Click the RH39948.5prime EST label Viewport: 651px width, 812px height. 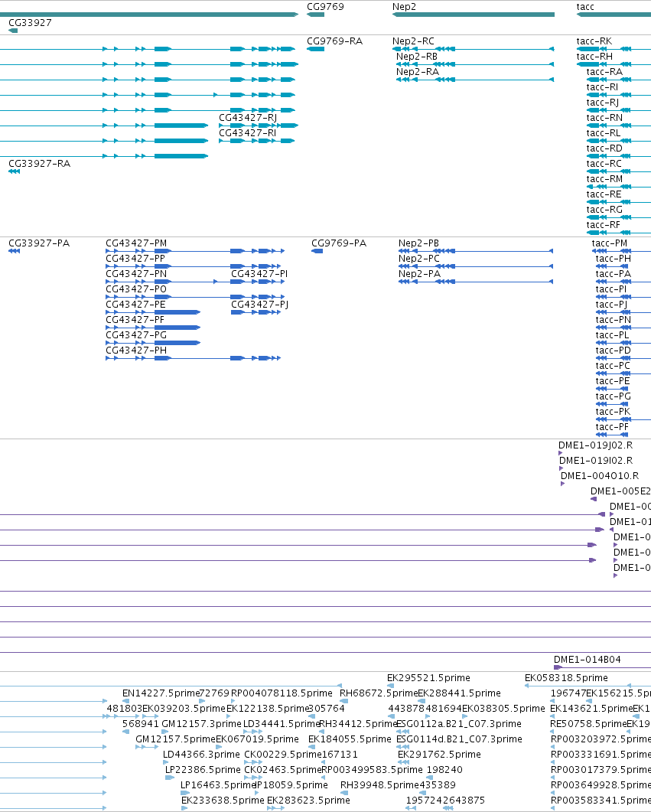click(379, 784)
